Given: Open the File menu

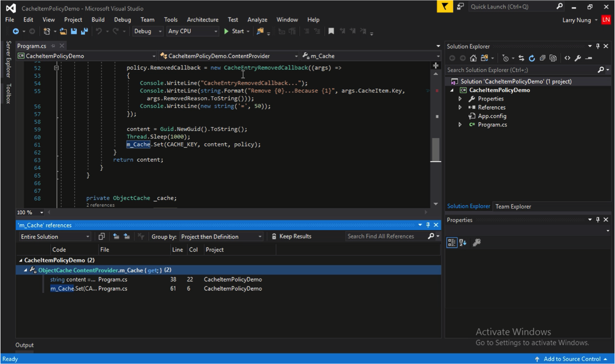Looking at the screenshot, I should tap(9, 20).
